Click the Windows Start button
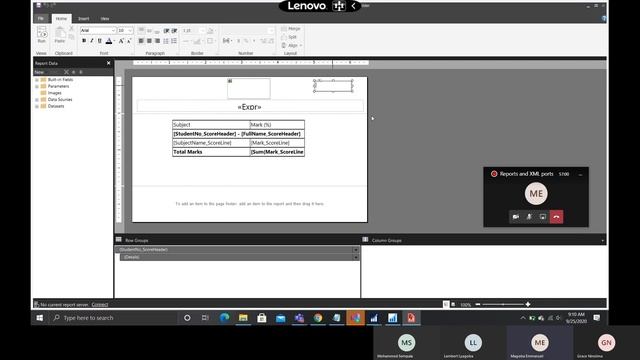Viewport: 640px width, 360px height. [x=40, y=318]
